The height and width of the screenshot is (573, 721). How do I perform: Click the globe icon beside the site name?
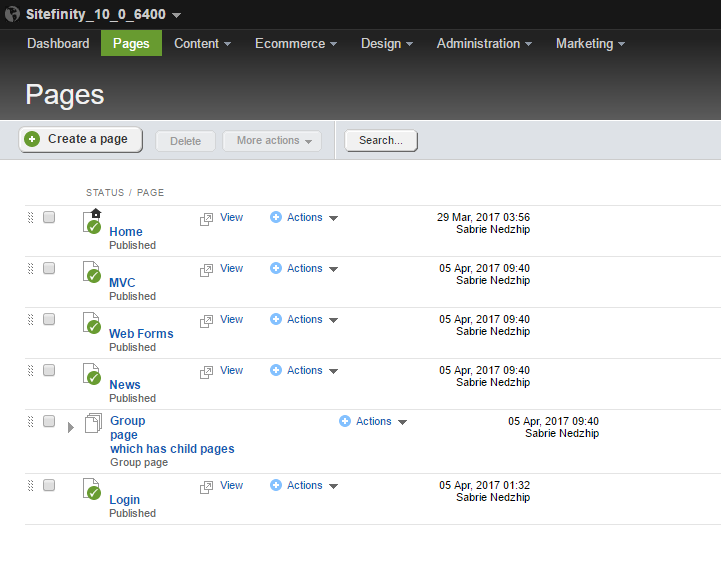(x=12, y=14)
